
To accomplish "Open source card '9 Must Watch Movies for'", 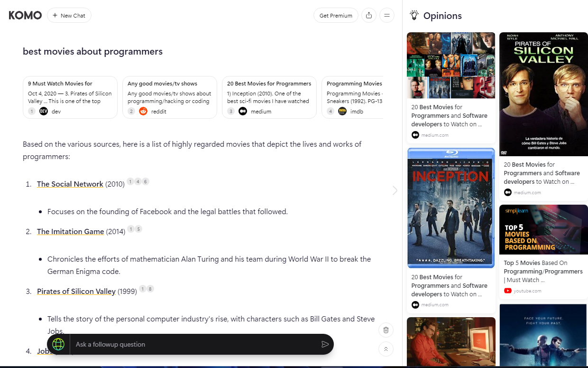I will coord(70,97).
